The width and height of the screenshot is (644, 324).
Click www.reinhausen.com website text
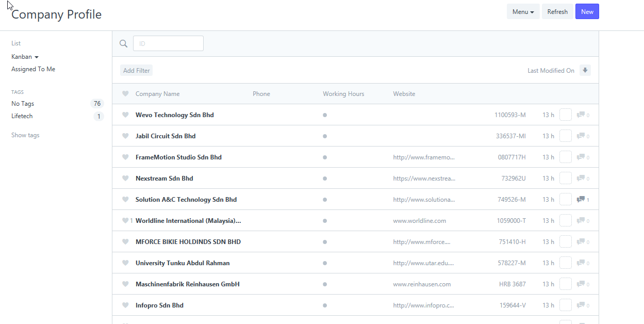pyautogui.click(x=422, y=284)
